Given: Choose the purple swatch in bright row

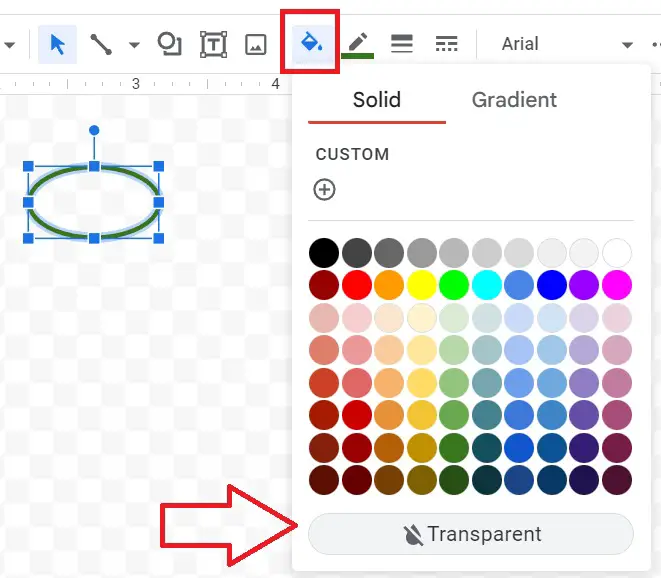Looking at the screenshot, I should [x=584, y=285].
